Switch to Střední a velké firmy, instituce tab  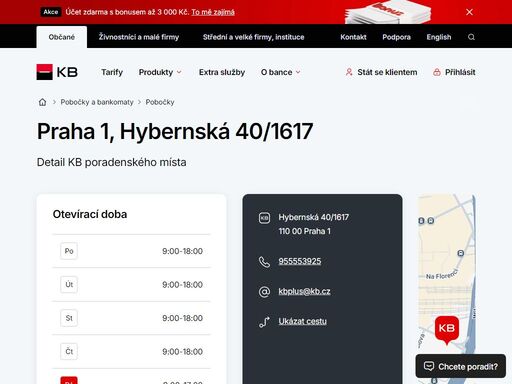254,37
